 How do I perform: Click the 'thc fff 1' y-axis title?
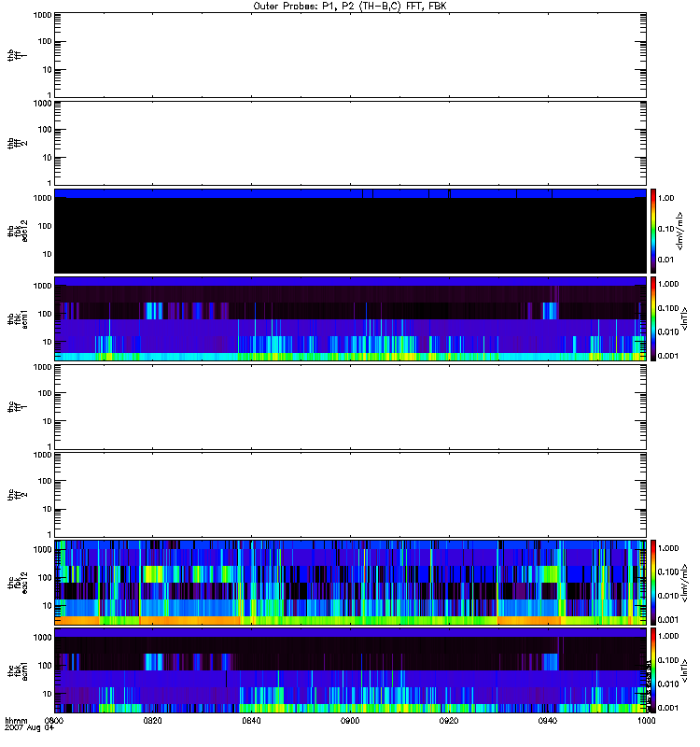[17, 407]
